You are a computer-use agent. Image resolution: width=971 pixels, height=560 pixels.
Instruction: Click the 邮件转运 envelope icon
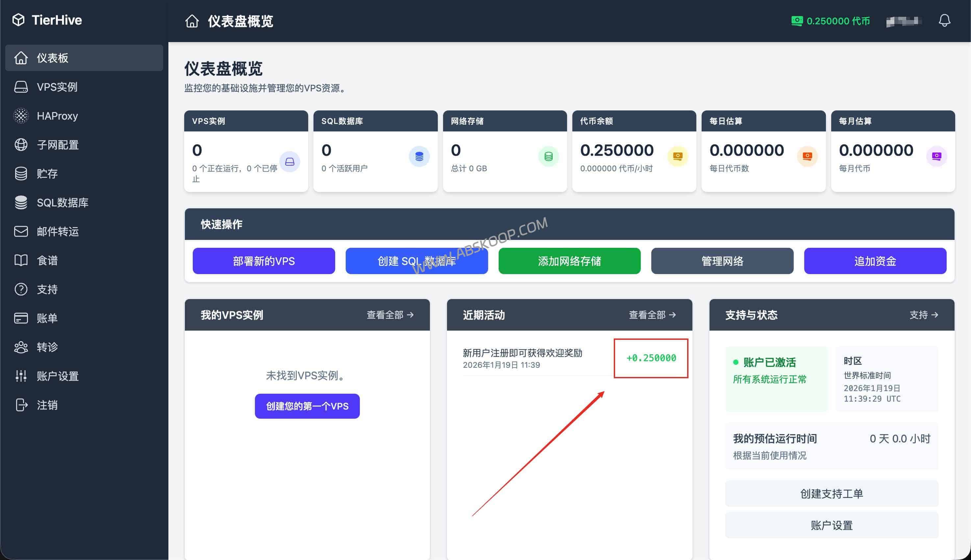pyautogui.click(x=21, y=231)
